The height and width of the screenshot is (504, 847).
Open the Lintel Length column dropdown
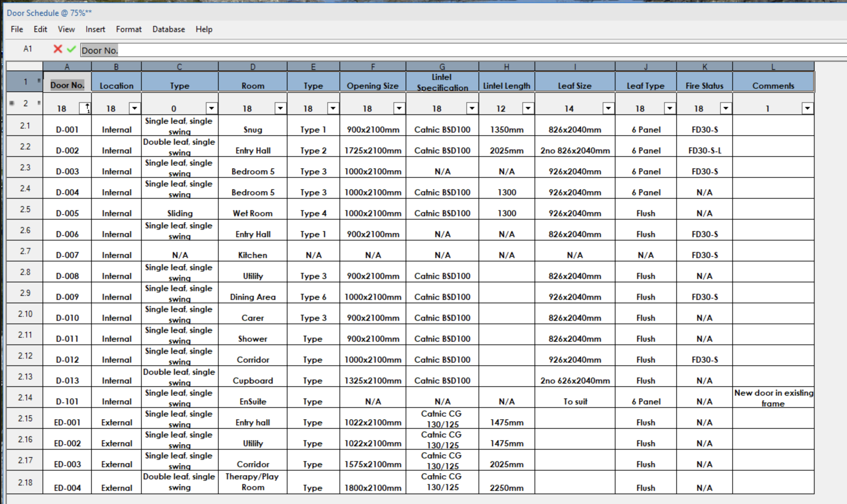(528, 108)
